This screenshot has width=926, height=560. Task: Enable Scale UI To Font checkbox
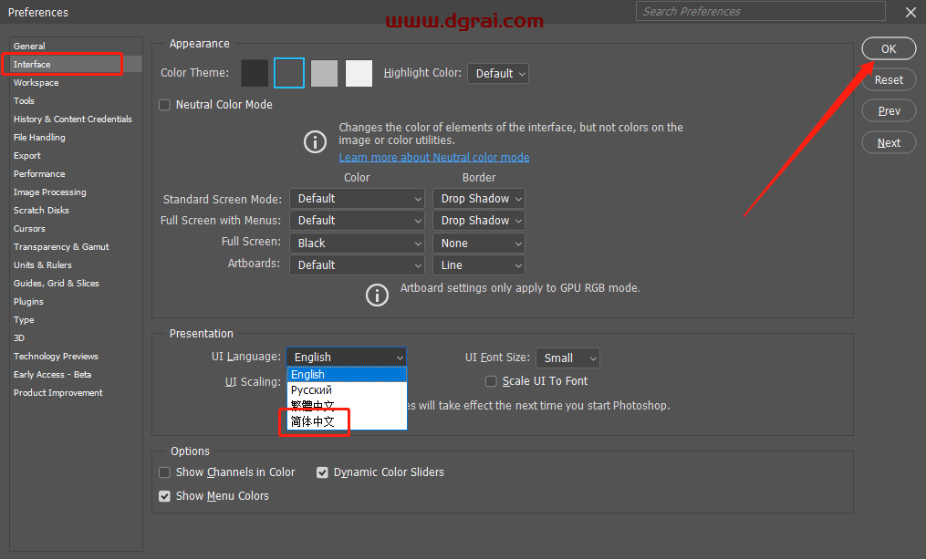491,381
